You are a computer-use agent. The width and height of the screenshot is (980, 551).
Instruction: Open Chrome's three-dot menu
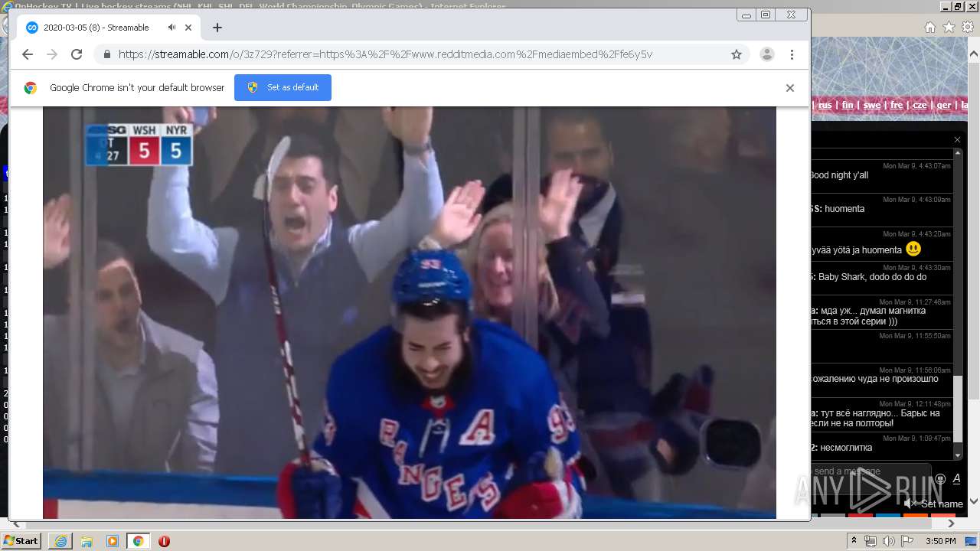point(792,54)
